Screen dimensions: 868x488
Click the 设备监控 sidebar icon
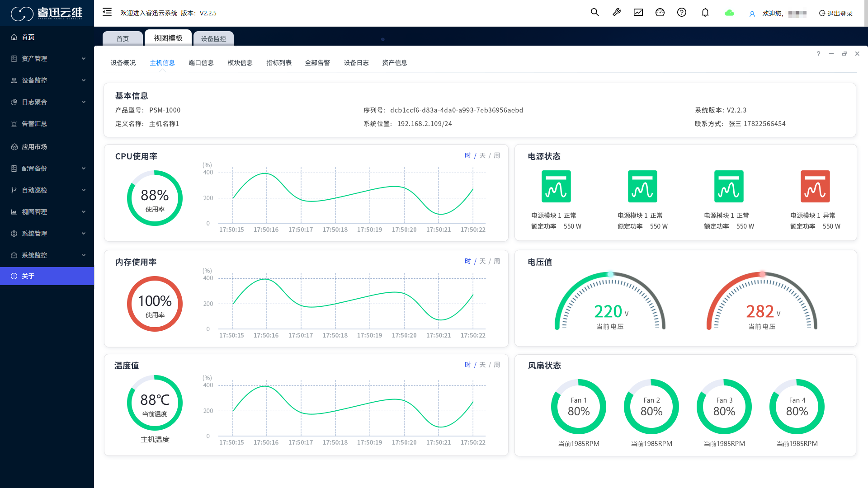coord(14,80)
